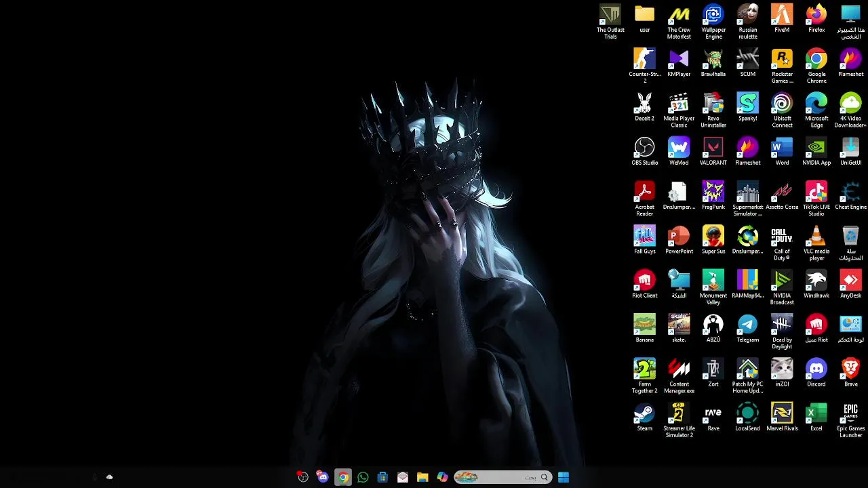Select VLC media player icon
This screenshot has width=868, height=488.
(816, 243)
